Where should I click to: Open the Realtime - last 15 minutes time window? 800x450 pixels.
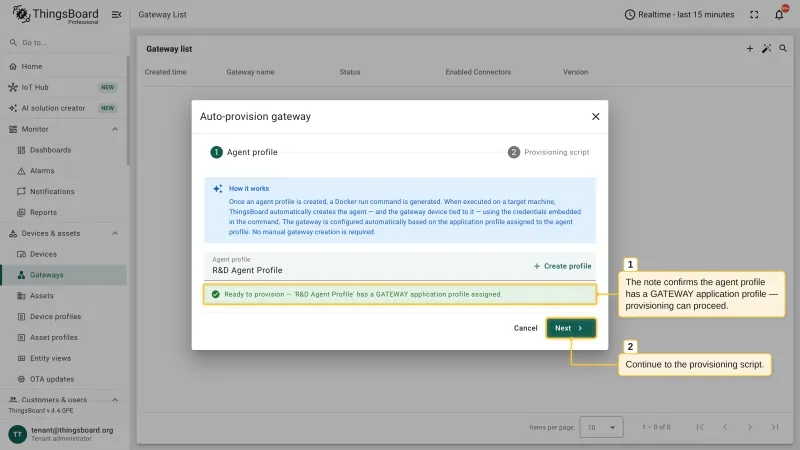pos(679,15)
